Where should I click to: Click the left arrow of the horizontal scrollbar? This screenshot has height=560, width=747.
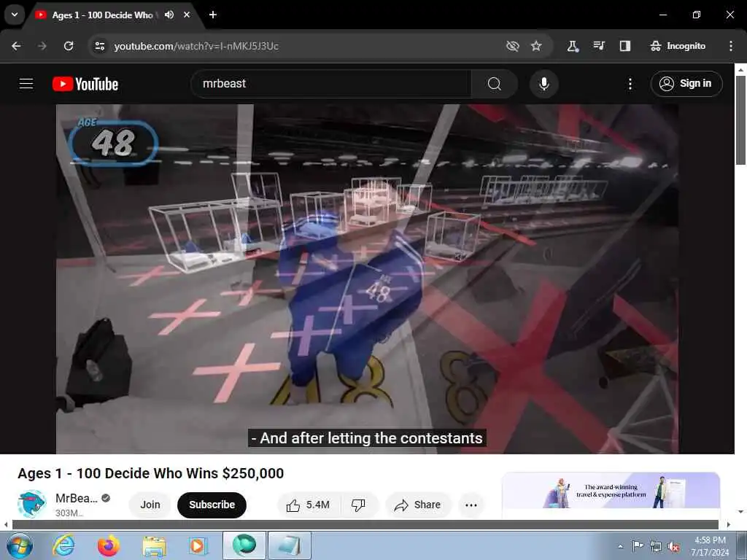coord(5,525)
